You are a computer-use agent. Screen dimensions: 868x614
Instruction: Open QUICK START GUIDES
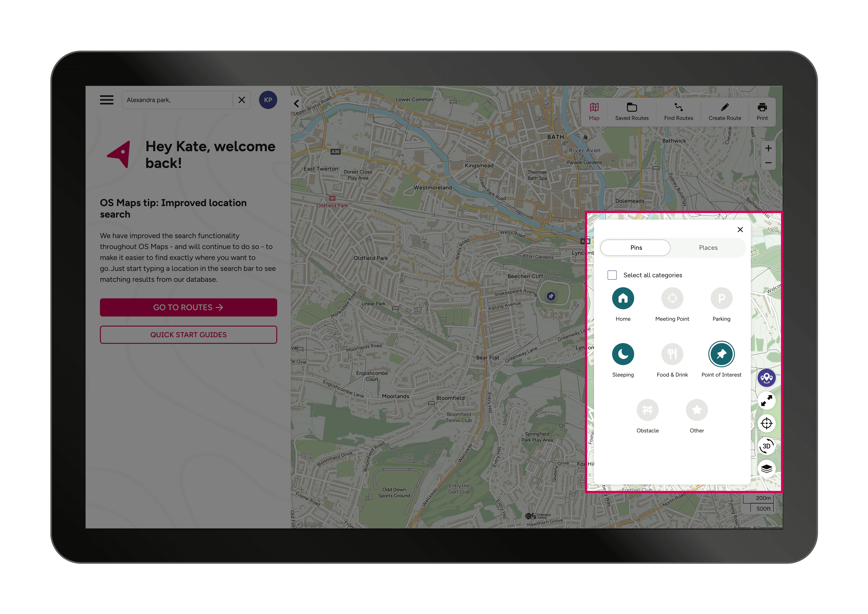click(x=188, y=334)
